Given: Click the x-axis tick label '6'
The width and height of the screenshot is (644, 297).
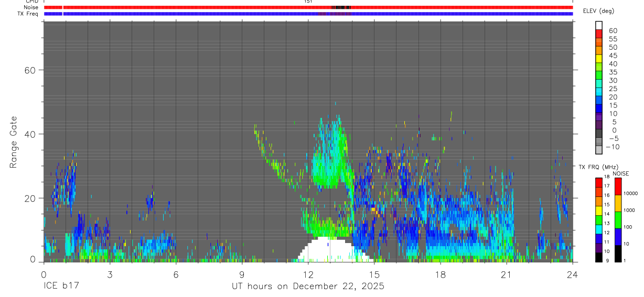Looking at the screenshot, I should tap(176, 274).
